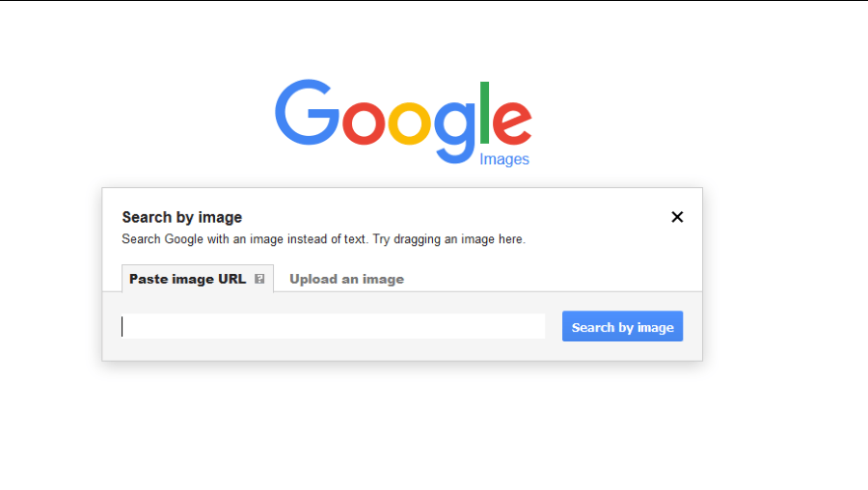Click the red letter e in the logo
This screenshot has height=490, width=868.
512,122
